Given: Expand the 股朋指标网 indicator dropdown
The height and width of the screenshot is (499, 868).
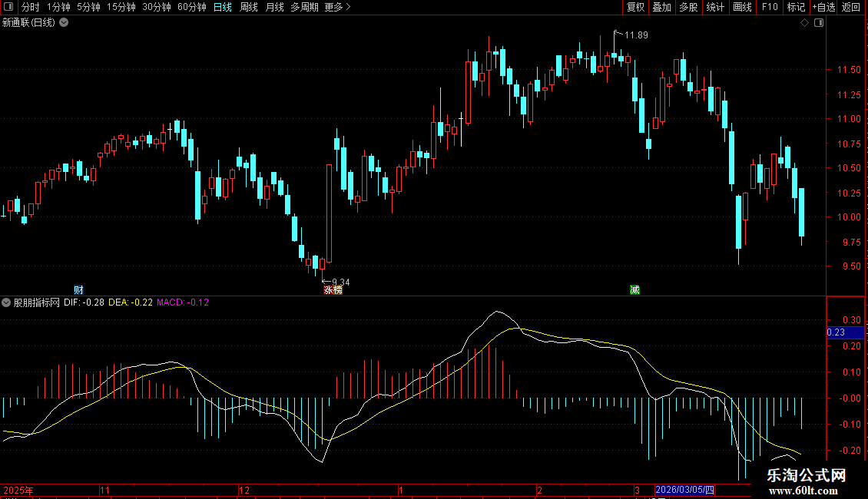Looking at the screenshot, I should [6, 302].
